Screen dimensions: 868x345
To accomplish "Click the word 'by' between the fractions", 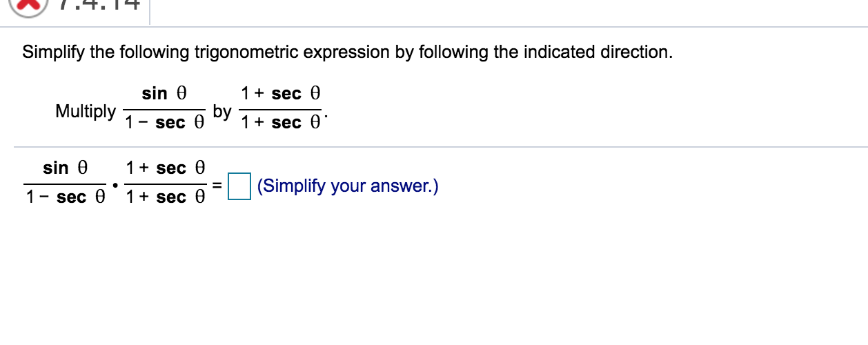I will pyautogui.click(x=222, y=110).
